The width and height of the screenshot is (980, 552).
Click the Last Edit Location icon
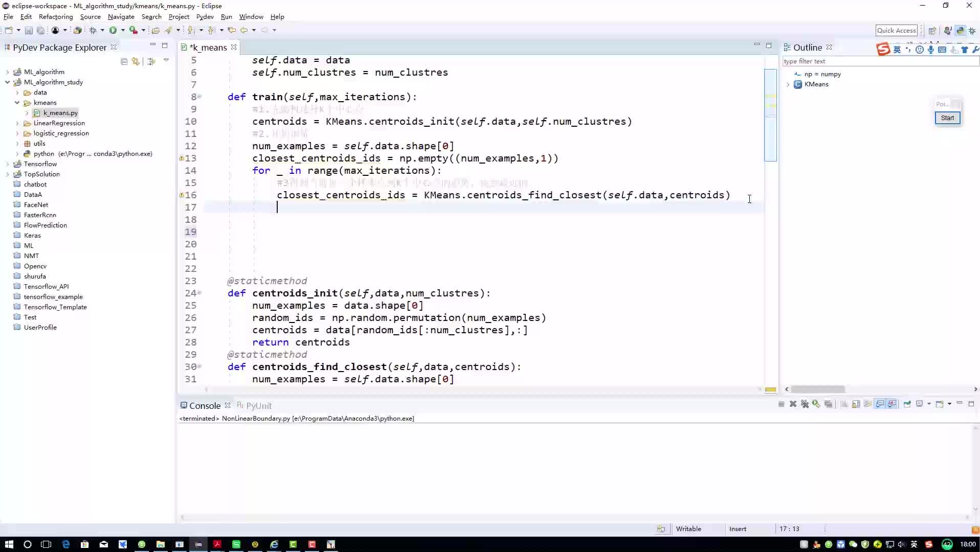232,30
